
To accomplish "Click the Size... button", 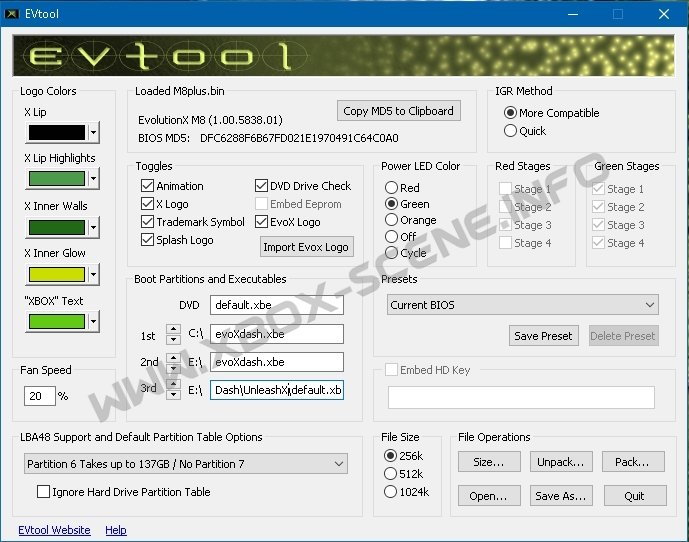I will pos(489,462).
